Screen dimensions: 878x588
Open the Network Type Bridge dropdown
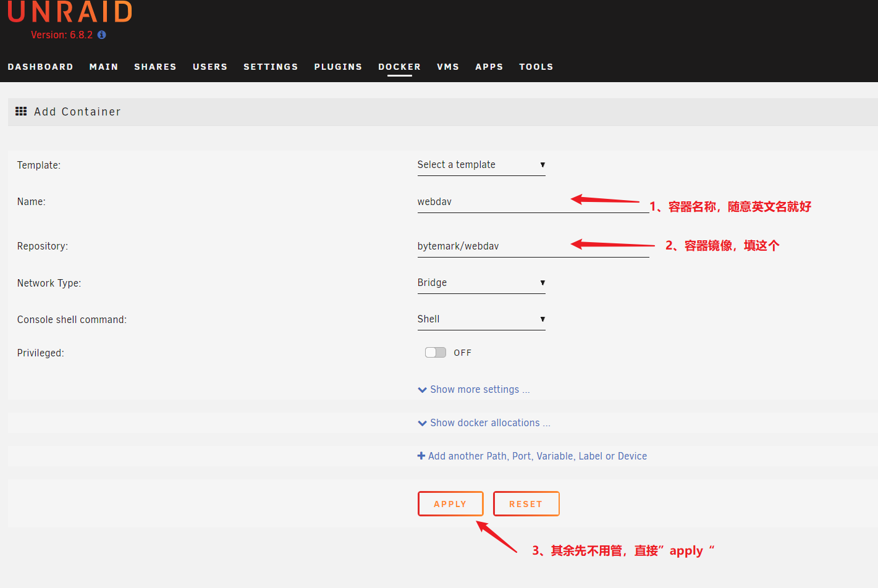click(x=481, y=283)
